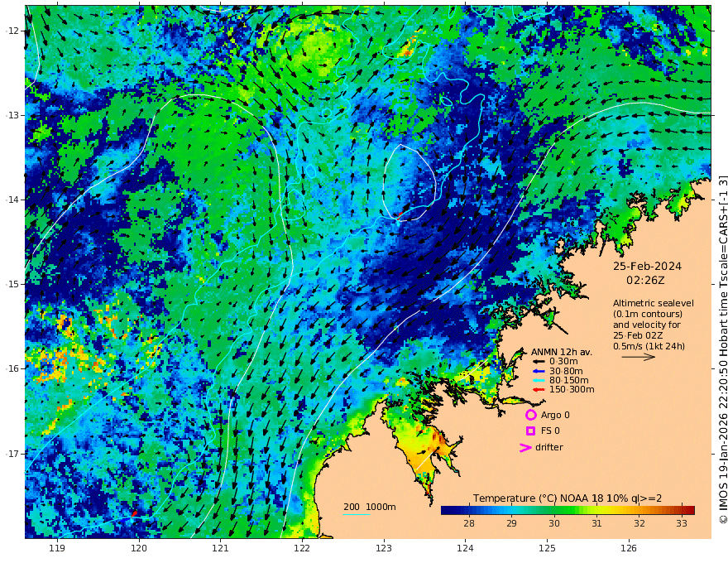
Task: Click the magenta FS square symbol
Action: pos(530,431)
